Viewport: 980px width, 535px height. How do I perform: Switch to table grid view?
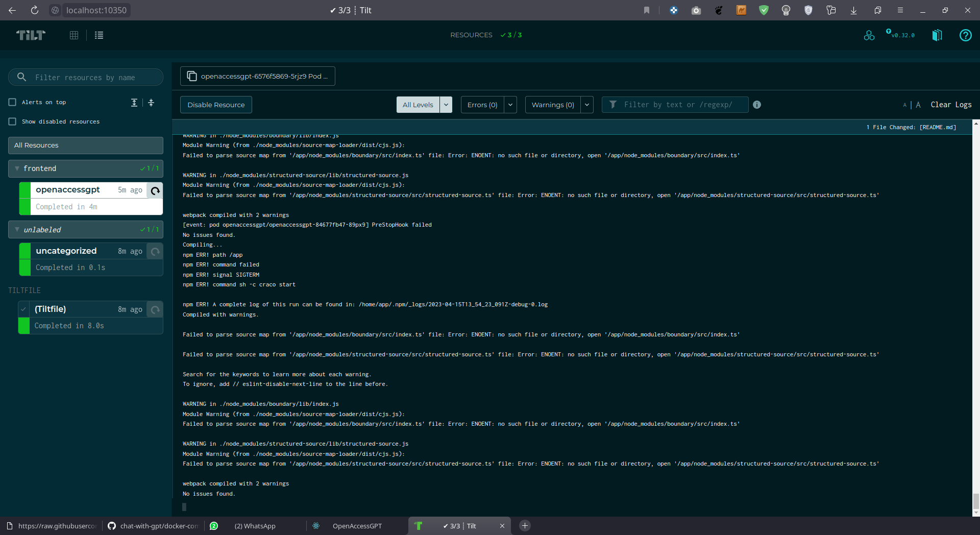[x=74, y=35]
